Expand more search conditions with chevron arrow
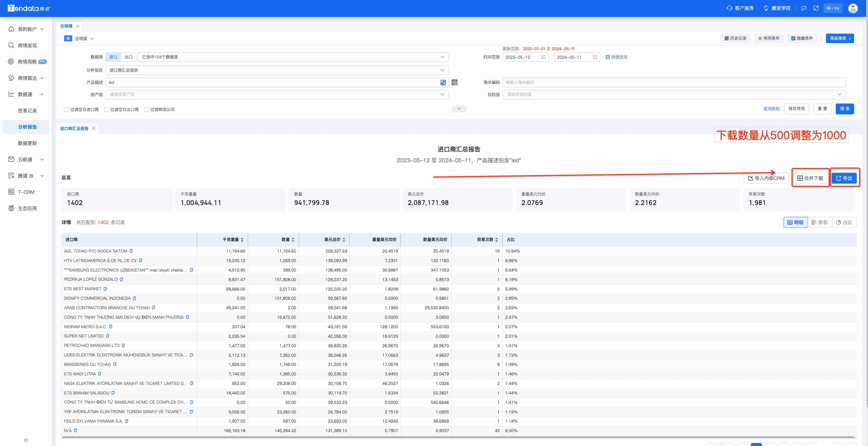 click(459, 109)
